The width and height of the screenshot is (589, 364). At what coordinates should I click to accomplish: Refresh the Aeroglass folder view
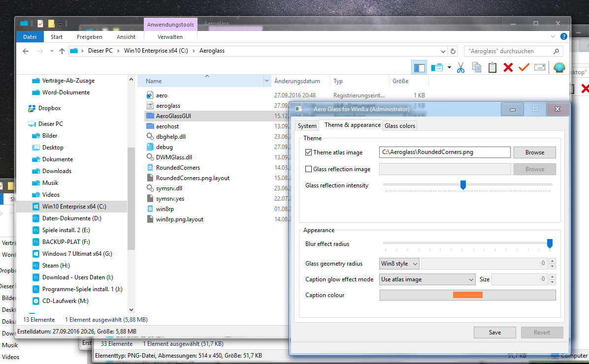pos(453,51)
